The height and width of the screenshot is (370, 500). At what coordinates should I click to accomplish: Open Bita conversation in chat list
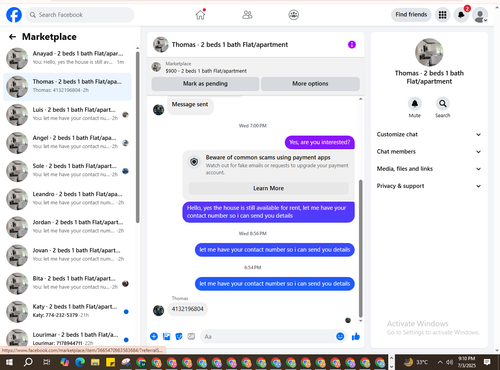pyautogui.click(x=68, y=283)
